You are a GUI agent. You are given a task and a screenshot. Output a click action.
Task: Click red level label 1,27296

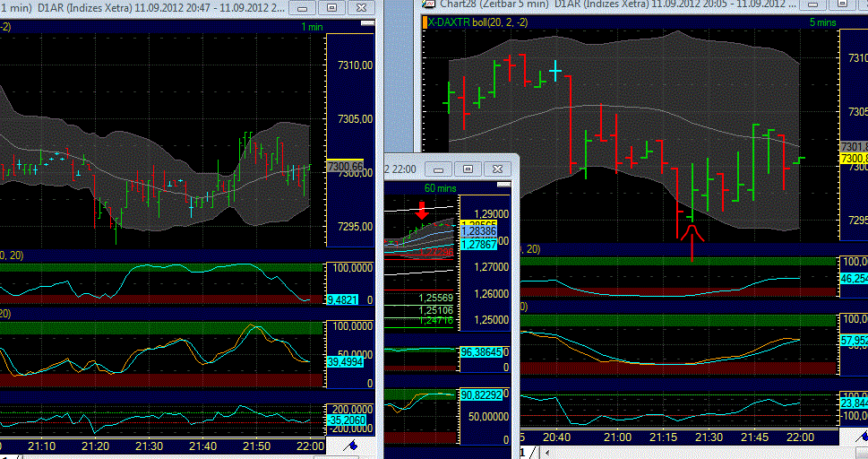coord(435,252)
